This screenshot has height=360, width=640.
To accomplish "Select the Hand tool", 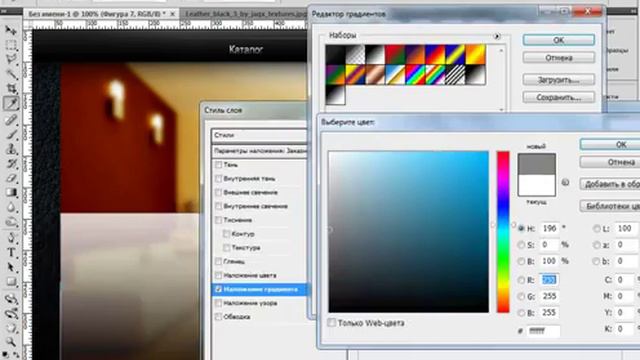I will [x=11, y=328].
